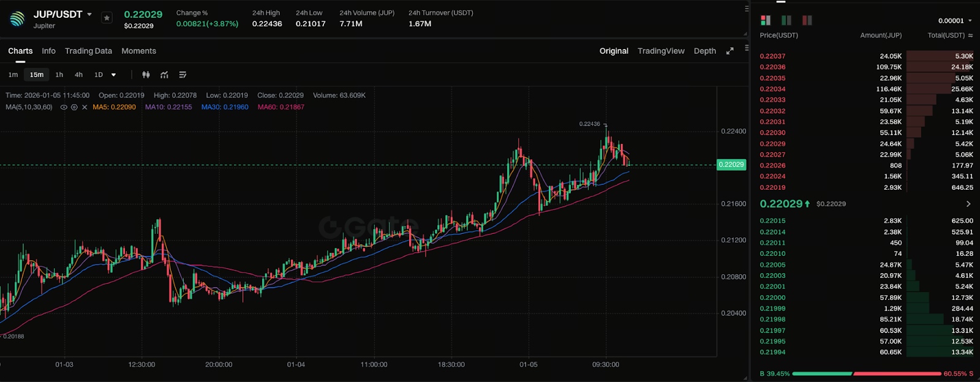Select ask price 0.22019
This screenshot has width=980, height=382.
pos(772,188)
